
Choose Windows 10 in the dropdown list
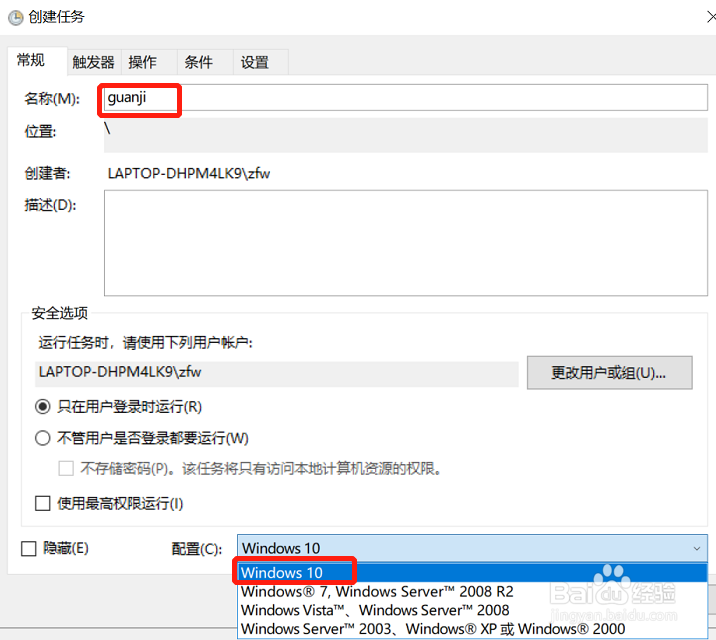pos(472,572)
